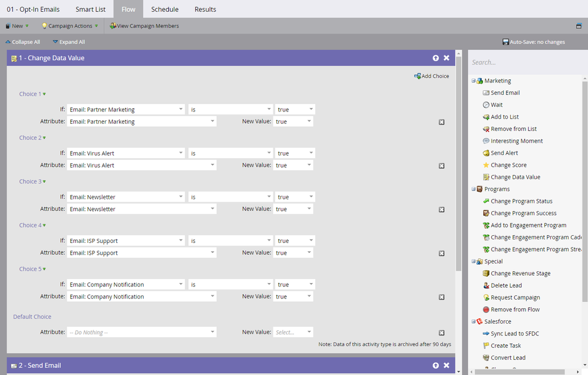Select the Wait flow action icon

486,105
